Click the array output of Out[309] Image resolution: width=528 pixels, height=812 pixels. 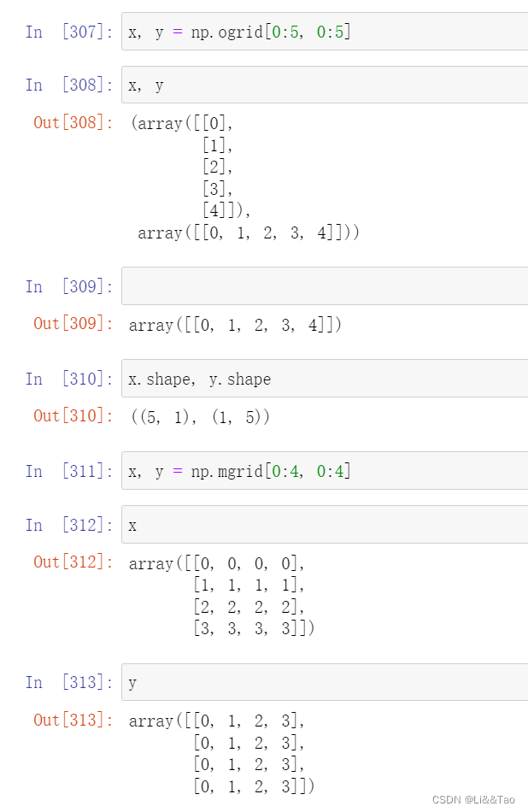point(235,324)
